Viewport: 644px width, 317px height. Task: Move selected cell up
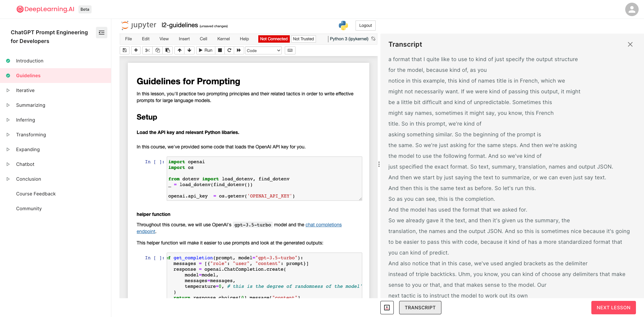pos(180,50)
